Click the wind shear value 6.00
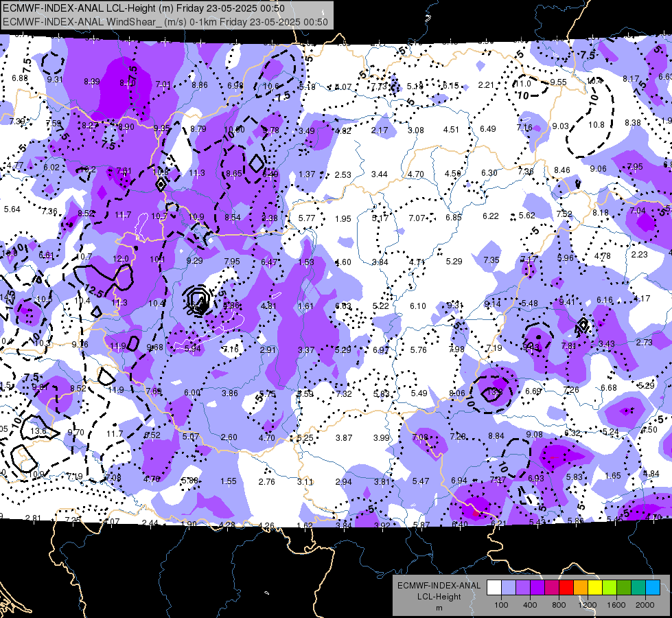Image resolution: width=672 pixels, height=618 pixels. (x=192, y=393)
